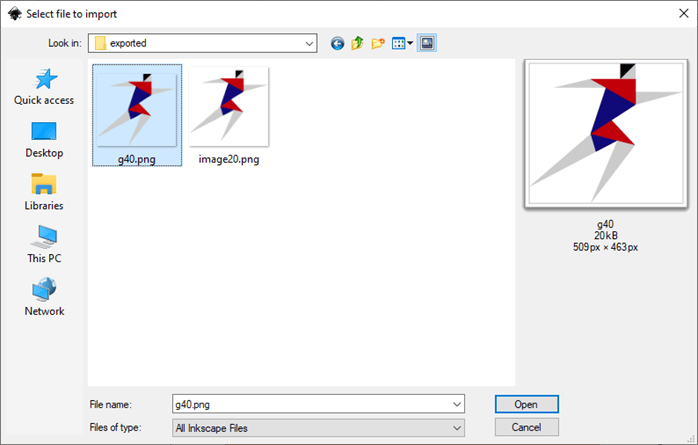Go to Desktop in sidebar

point(44,140)
